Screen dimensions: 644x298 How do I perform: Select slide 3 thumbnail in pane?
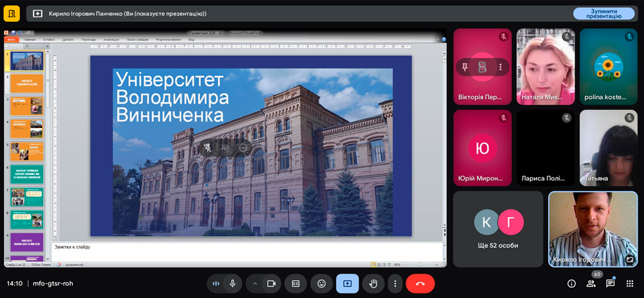point(26,106)
